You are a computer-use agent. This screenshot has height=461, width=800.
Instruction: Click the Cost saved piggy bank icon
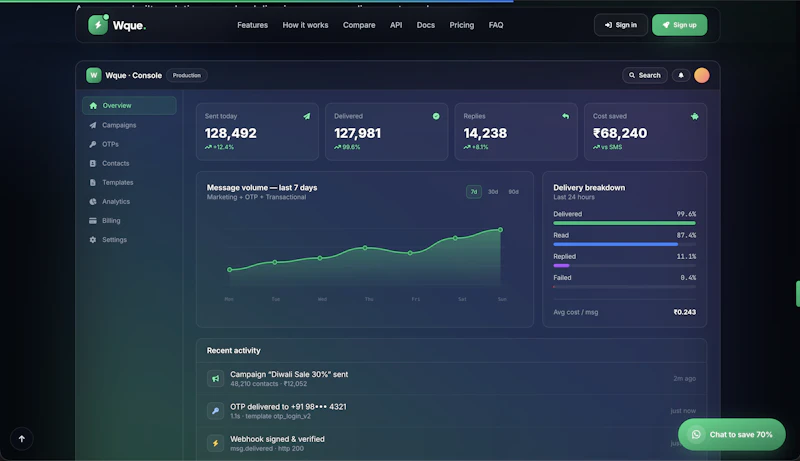point(694,116)
